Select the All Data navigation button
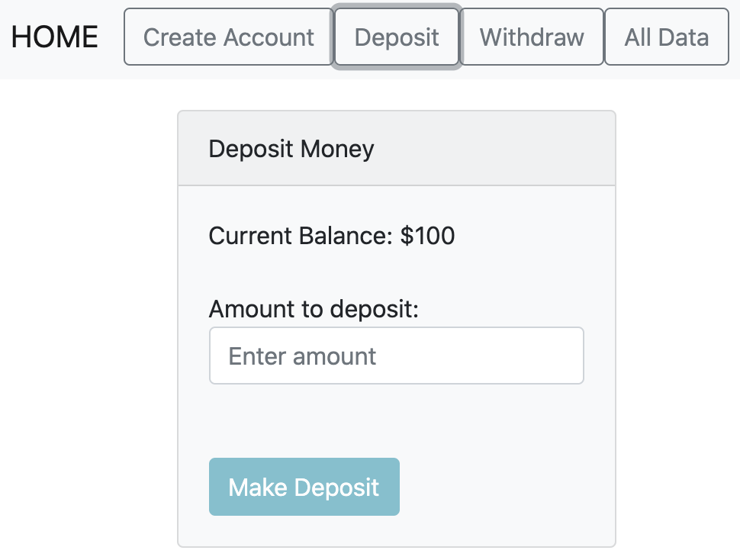The height and width of the screenshot is (560, 740). pos(666,37)
